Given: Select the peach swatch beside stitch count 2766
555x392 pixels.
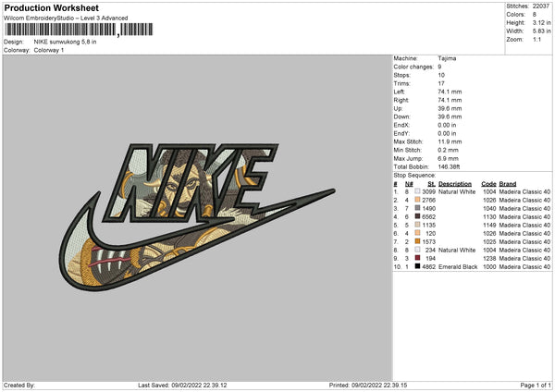Looking at the screenshot, I should pos(417,200).
